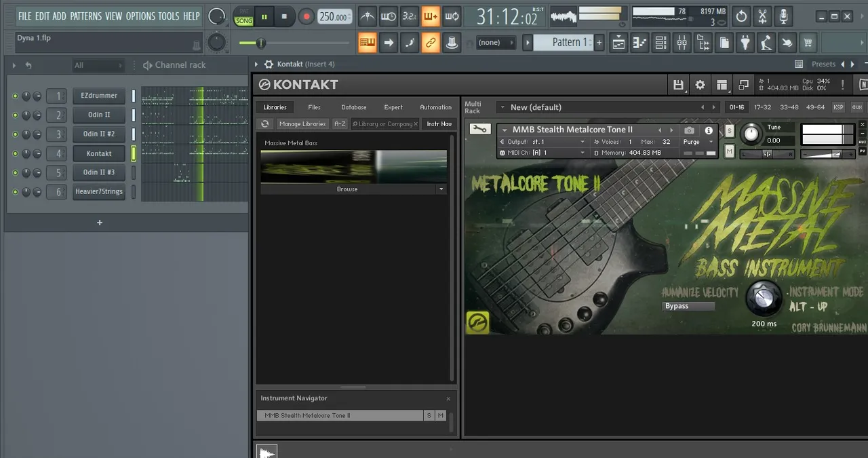The width and height of the screenshot is (868, 458).
Task: Open the Purge dropdown
Action: (x=698, y=142)
